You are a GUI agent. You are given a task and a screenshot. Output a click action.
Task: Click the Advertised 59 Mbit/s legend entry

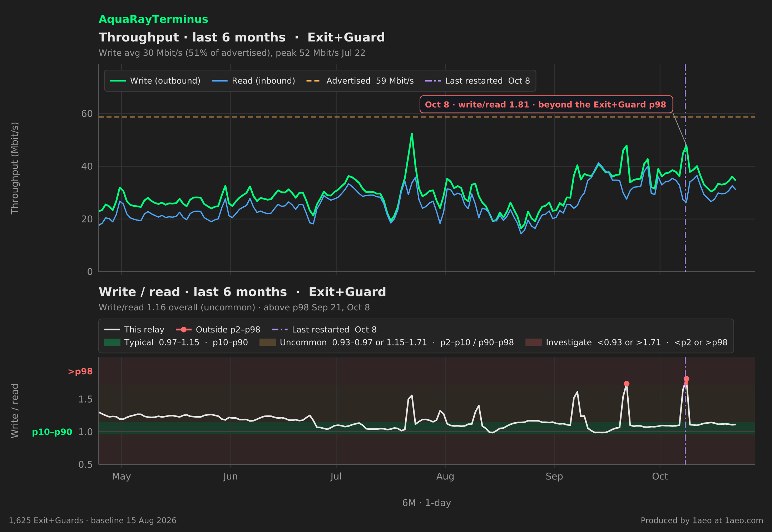tap(360, 81)
